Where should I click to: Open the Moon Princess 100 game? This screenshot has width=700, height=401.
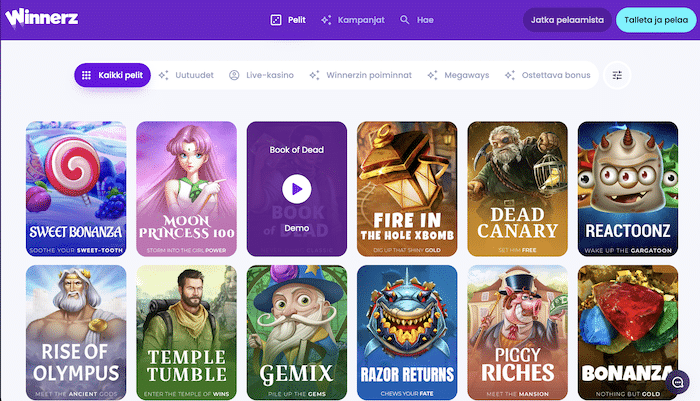[x=186, y=189]
